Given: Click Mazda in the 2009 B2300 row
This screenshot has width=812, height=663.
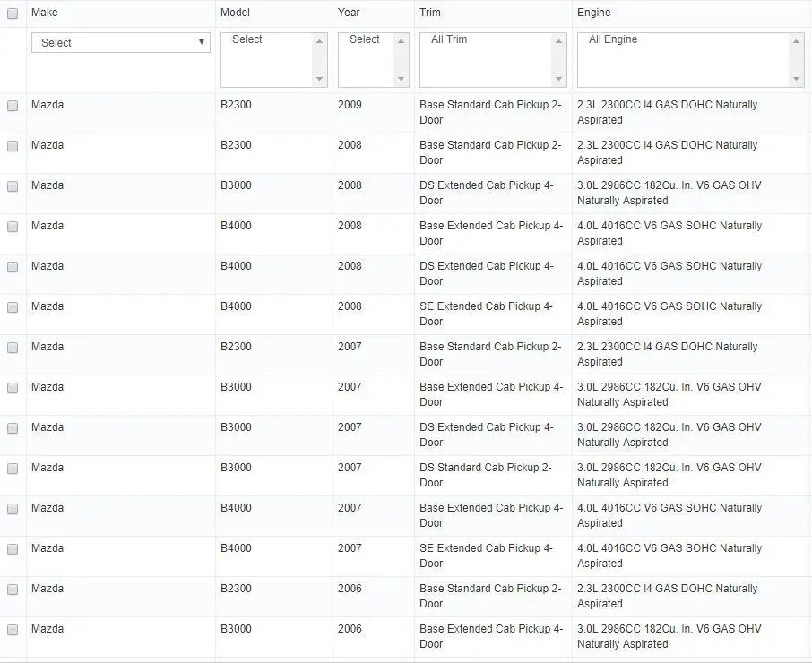Looking at the screenshot, I should (48, 105).
